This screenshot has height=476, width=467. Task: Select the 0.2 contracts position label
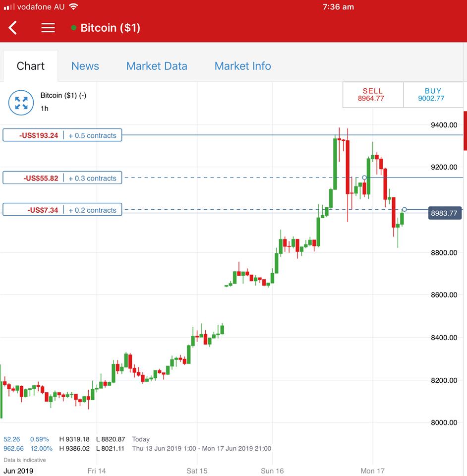tap(62, 210)
